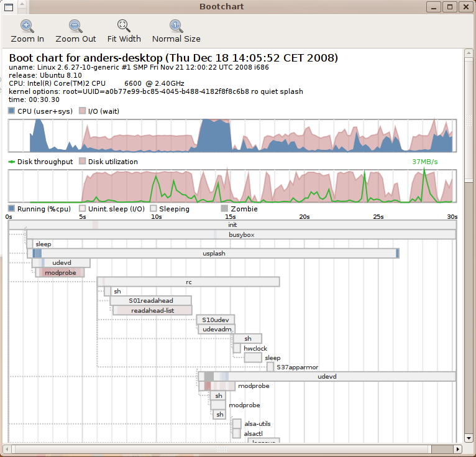The image size is (476, 457).
Task: Click the CPU usage graph area
Action: tap(232, 136)
